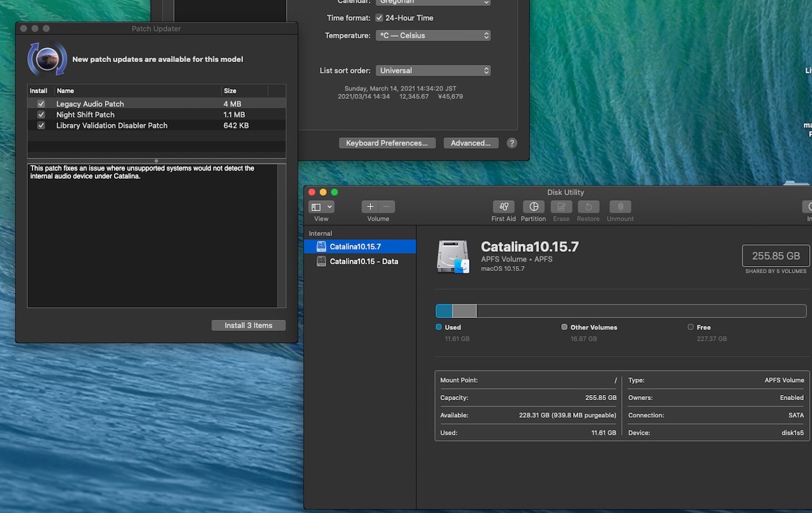Toggle the 24-Hour Time checkbox

pos(379,18)
